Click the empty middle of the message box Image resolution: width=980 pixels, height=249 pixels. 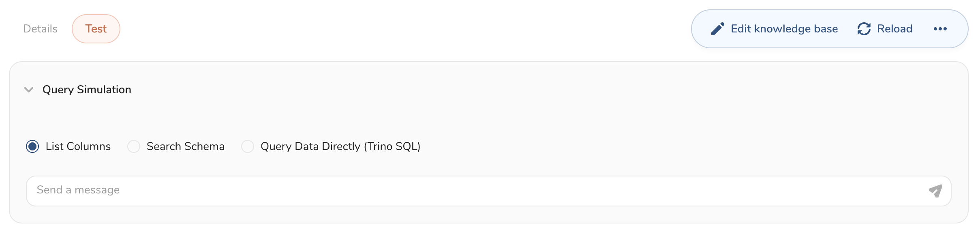coord(486,191)
